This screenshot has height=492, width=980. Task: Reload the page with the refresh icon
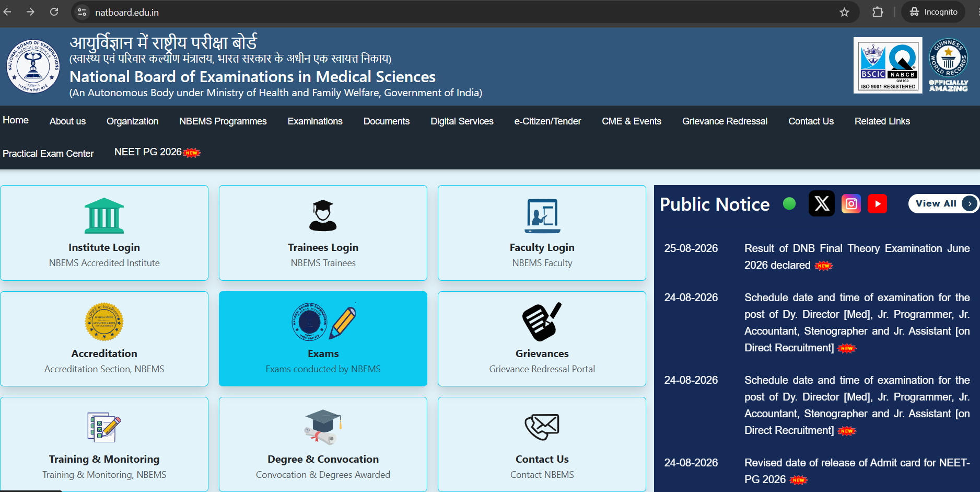click(54, 12)
